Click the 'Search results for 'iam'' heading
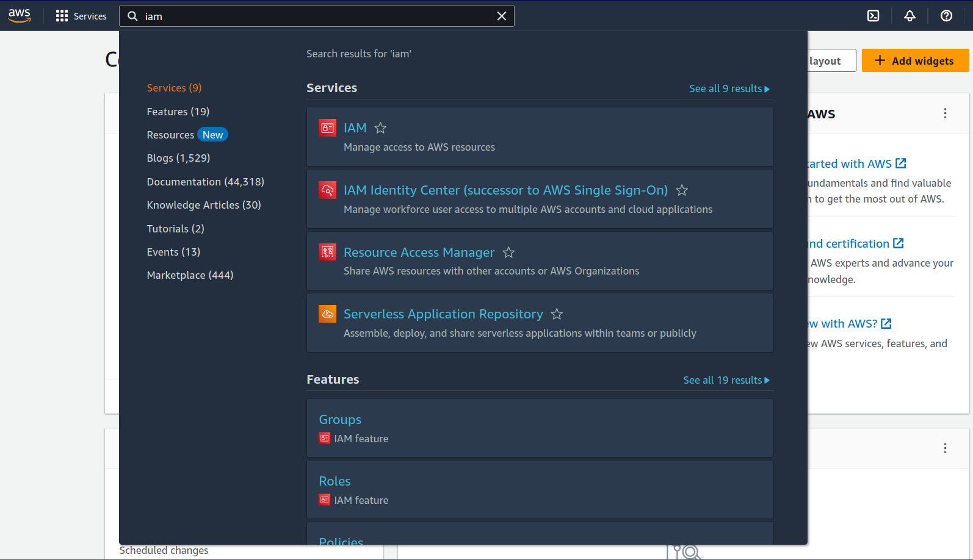 pos(359,54)
